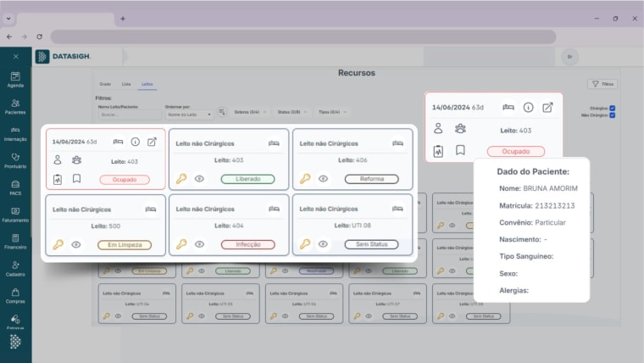The height and width of the screenshot is (363, 644).
Task: Open the Pacientes sidebar module
Action: coord(15,107)
